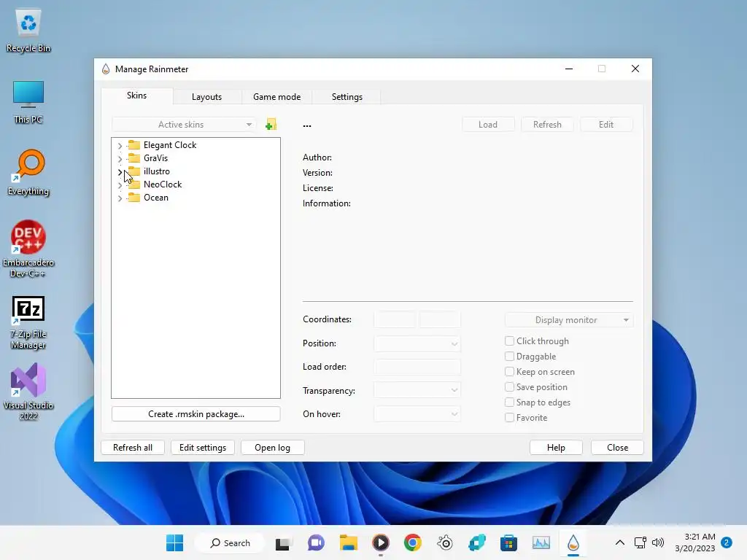
Task: Click the Refresh skin button
Action: coord(547,124)
